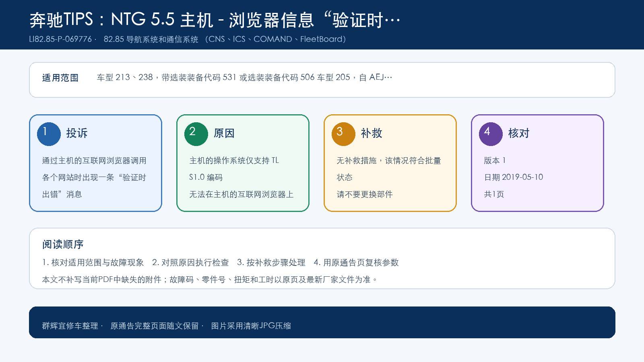Click the text 车型 213、238 applicability line
Viewport: 644px width, 362px height.
coord(244,77)
